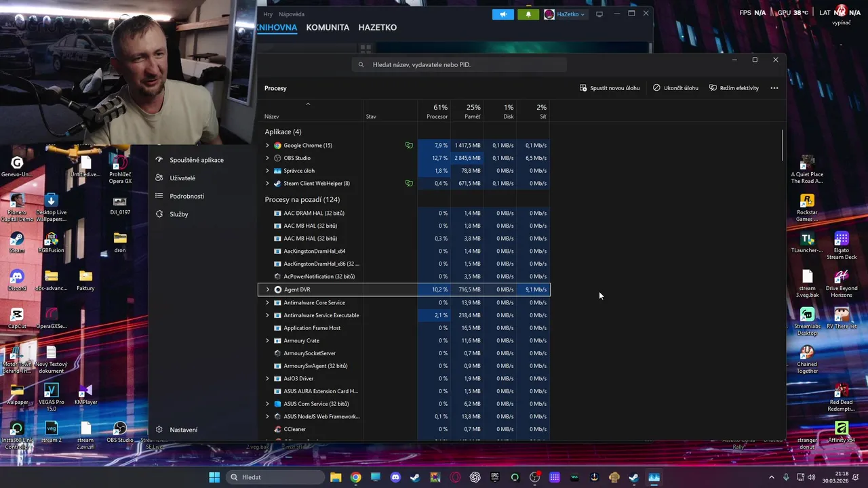Open the Discord desktop shortcut
The width and height of the screenshot is (868, 488).
[x=17, y=281]
